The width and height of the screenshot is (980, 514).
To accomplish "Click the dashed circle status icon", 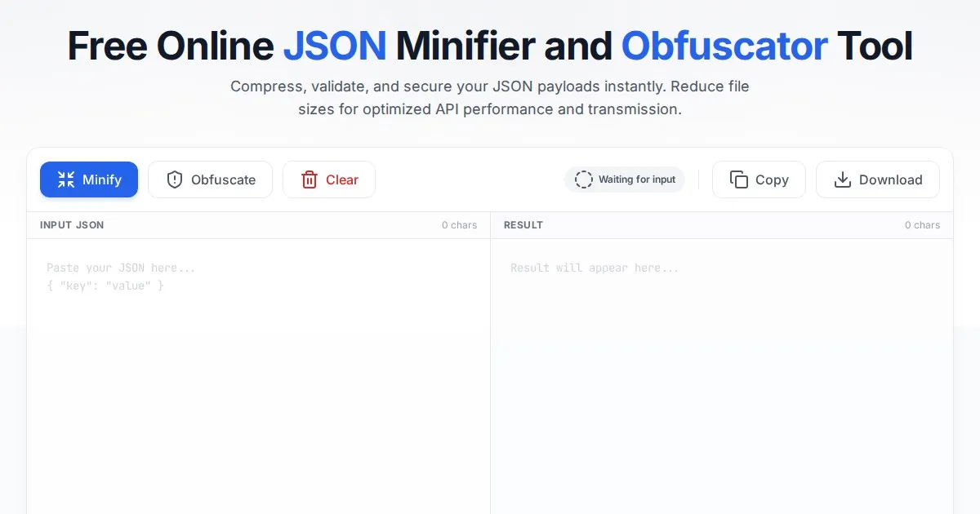I will click(x=584, y=179).
